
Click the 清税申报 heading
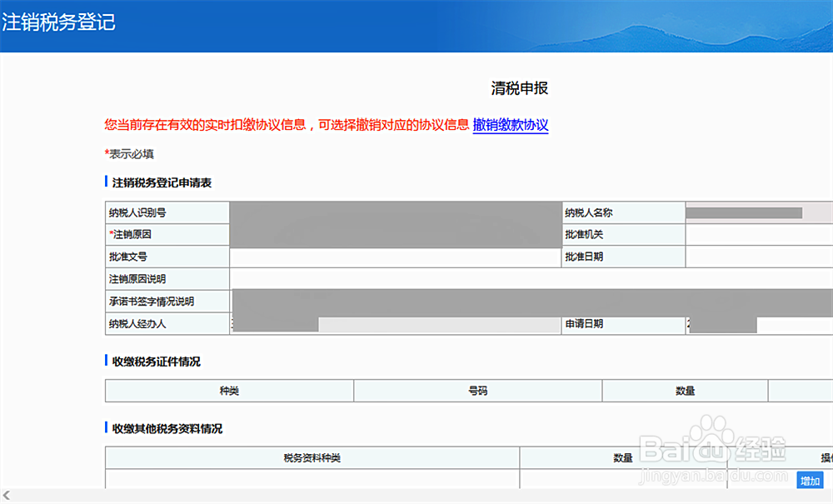[520, 88]
